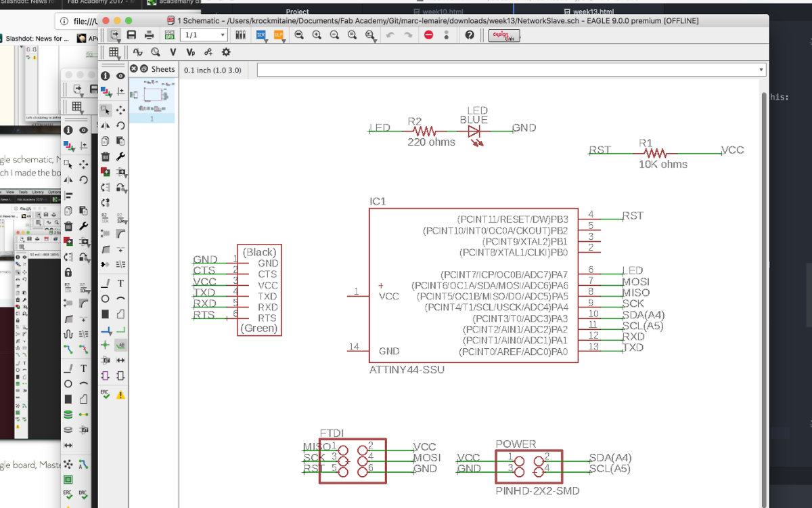The image size is (812, 508).
Task: Select the Change wrench tool in schematic window
Action: (120, 156)
